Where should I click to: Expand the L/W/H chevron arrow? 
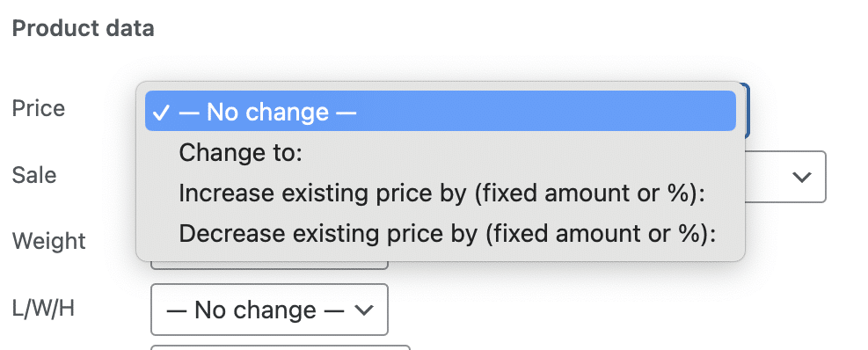pyautogui.click(x=364, y=310)
